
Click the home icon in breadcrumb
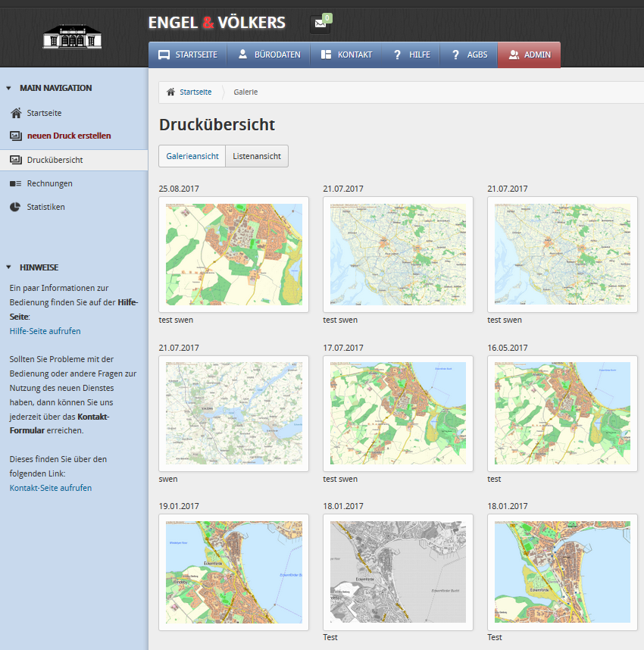click(x=170, y=92)
